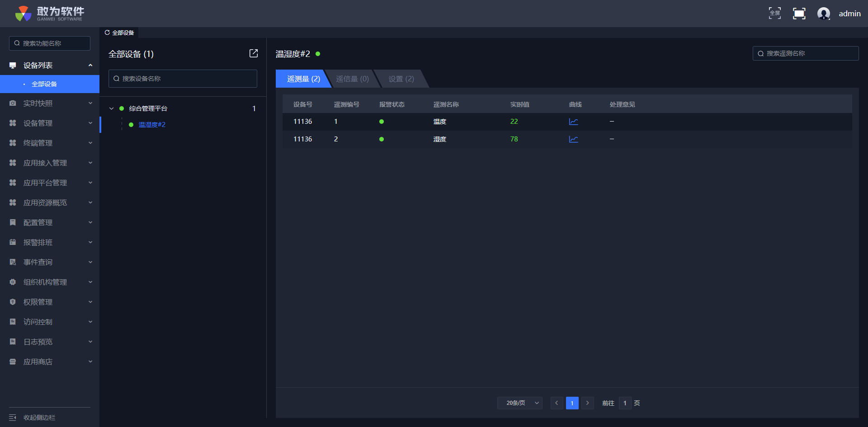Open the curve chart for 湿度 row
868x427 pixels.
coord(573,139)
